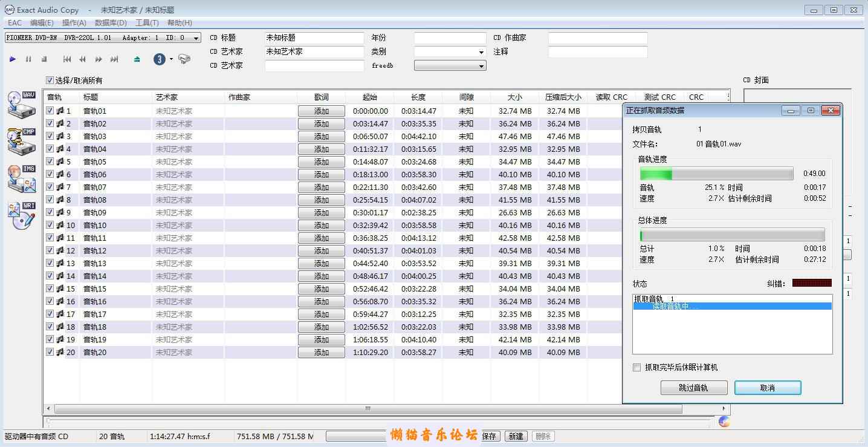Image resolution: width=868 pixels, height=447 pixels.
Task: Click the WAV copy uncompressed icon
Action: point(22,105)
